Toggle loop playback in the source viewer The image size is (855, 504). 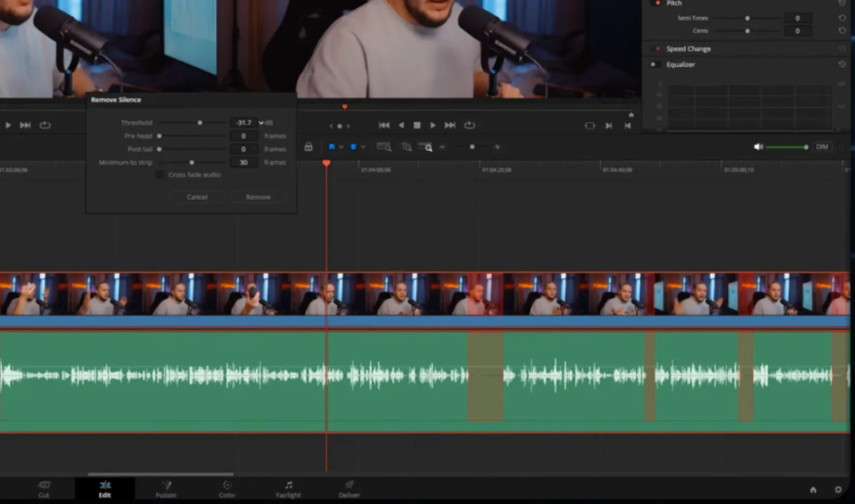point(45,125)
